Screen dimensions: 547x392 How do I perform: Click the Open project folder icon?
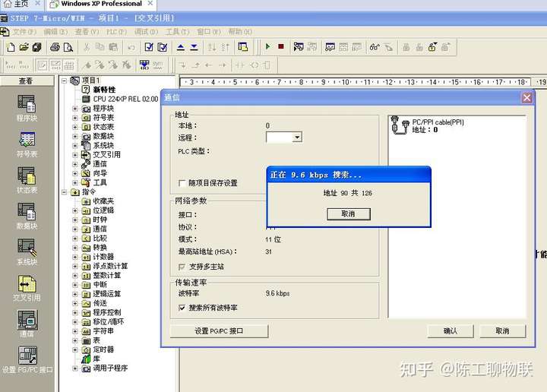(24, 47)
